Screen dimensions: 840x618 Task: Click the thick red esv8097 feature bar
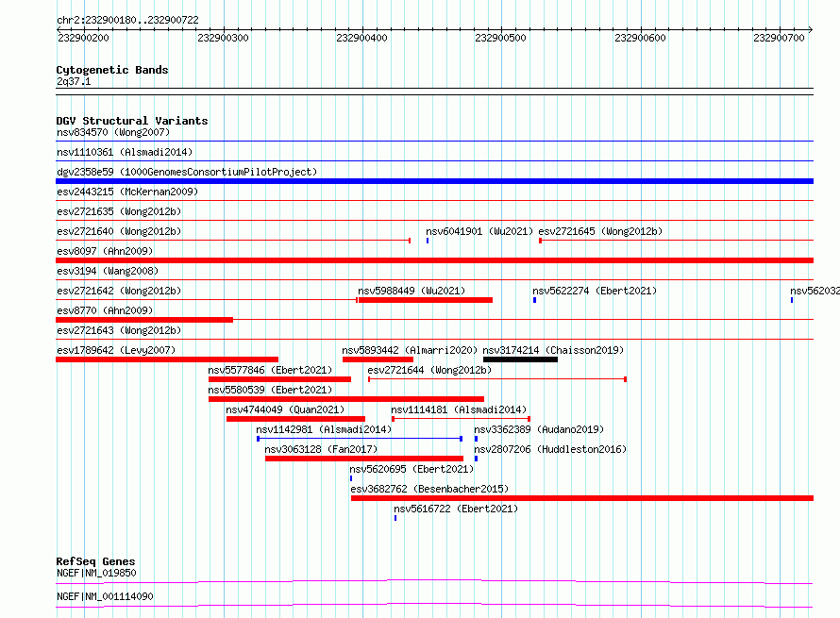click(x=434, y=260)
